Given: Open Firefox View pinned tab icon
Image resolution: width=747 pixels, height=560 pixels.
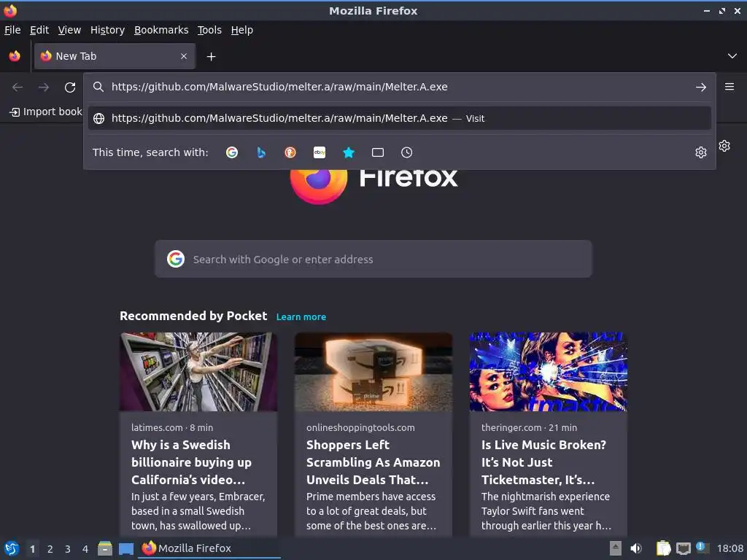Looking at the screenshot, I should [15, 56].
